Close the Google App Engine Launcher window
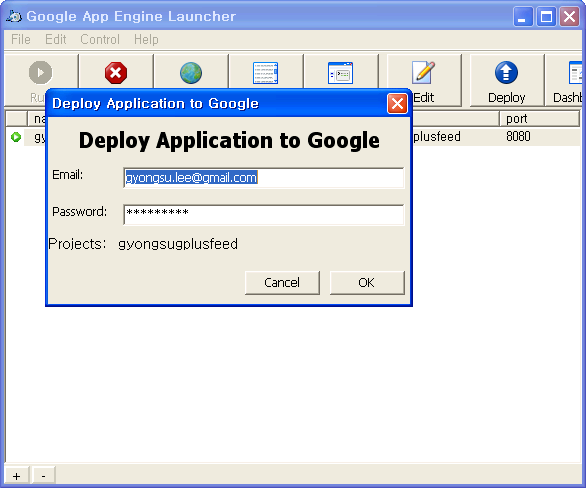The image size is (586, 488). point(569,16)
